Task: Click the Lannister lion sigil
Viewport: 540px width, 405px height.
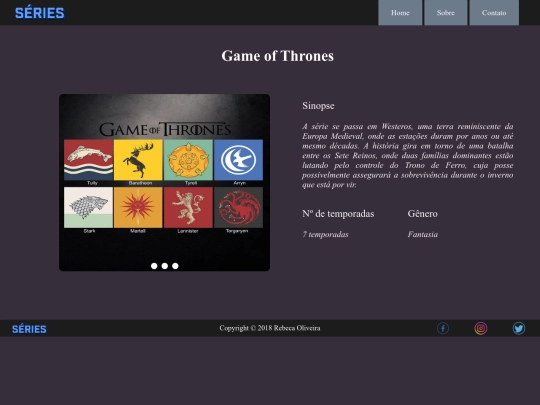Action: 188,207
